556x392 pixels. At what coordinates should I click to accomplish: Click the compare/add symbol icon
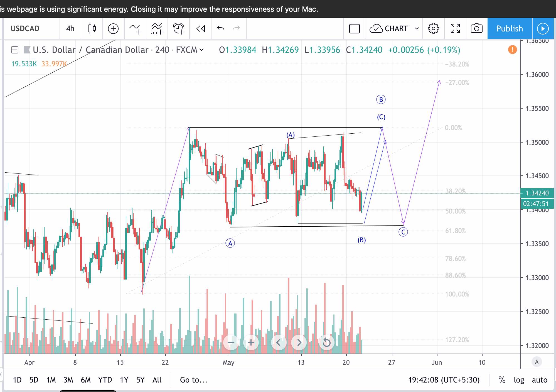pos(113,28)
